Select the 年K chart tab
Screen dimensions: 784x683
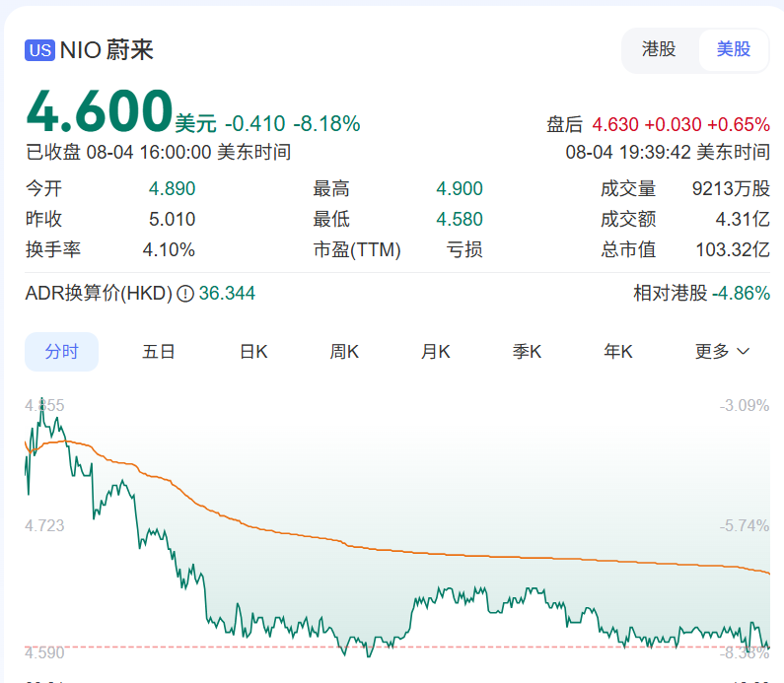pyautogui.click(x=618, y=352)
